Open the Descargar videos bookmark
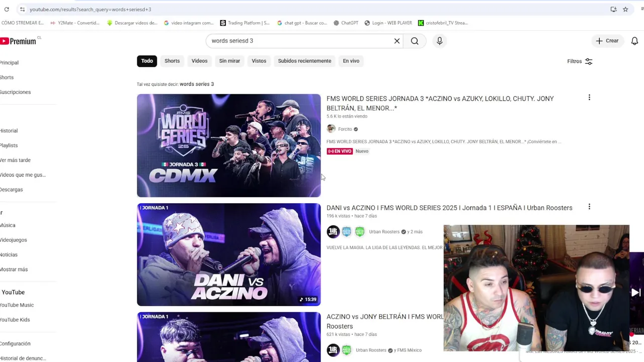Image resolution: width=644 pixels, height=362 pixels. [132, 23]
